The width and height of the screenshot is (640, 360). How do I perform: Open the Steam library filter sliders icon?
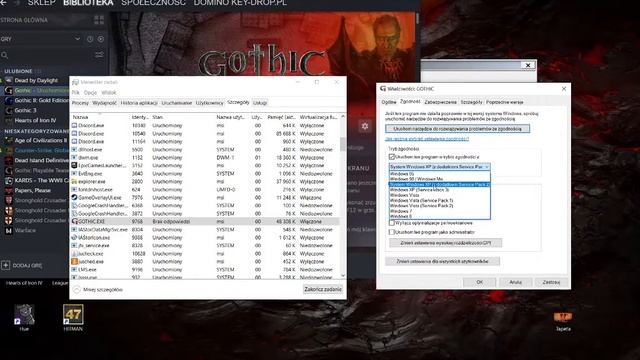click(99, 55)
